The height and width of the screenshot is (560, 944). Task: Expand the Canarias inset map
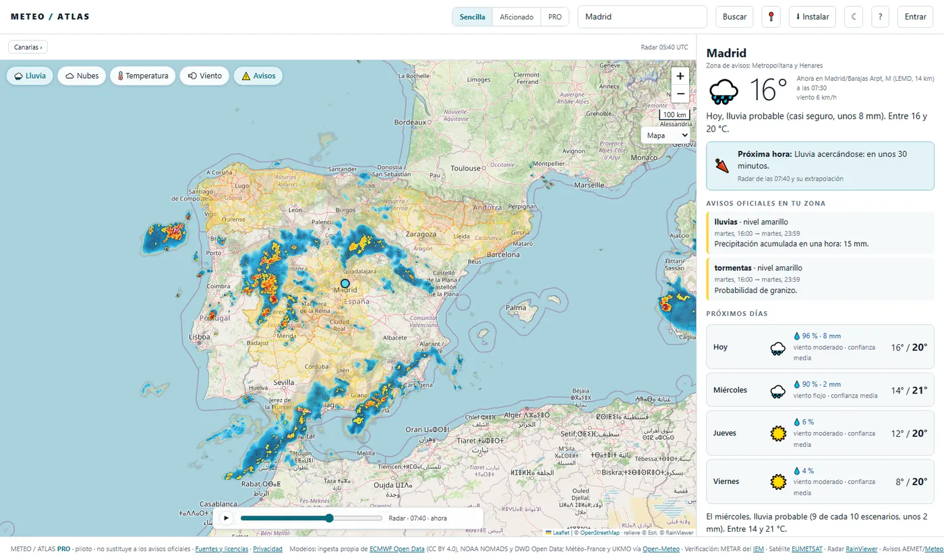click(x=28, y=47)
